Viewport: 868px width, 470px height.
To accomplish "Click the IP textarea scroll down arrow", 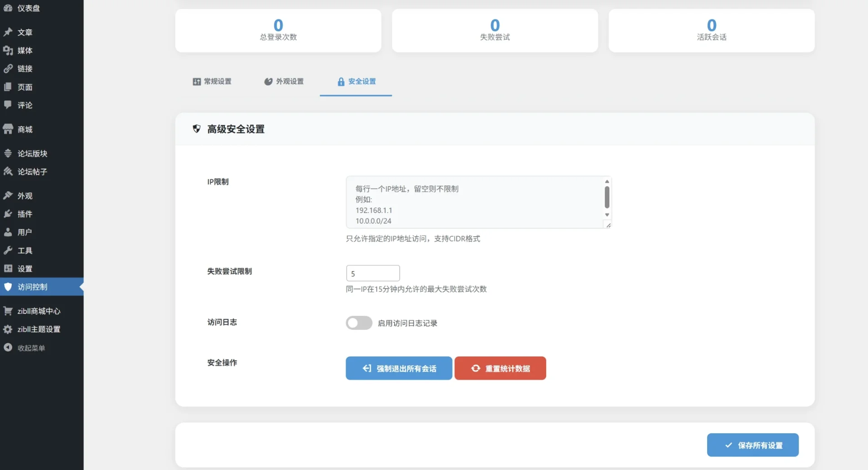I will coord(607,215).
